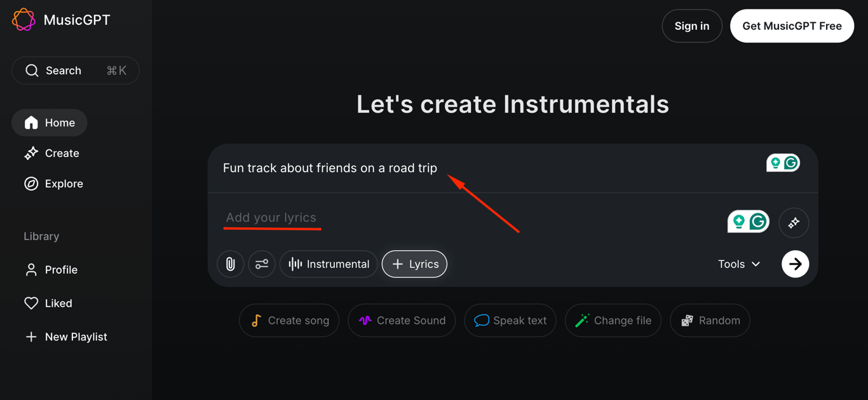Open the Tools dropdown
The width and height of the screenshot is (868, 400).
(738, 263)
